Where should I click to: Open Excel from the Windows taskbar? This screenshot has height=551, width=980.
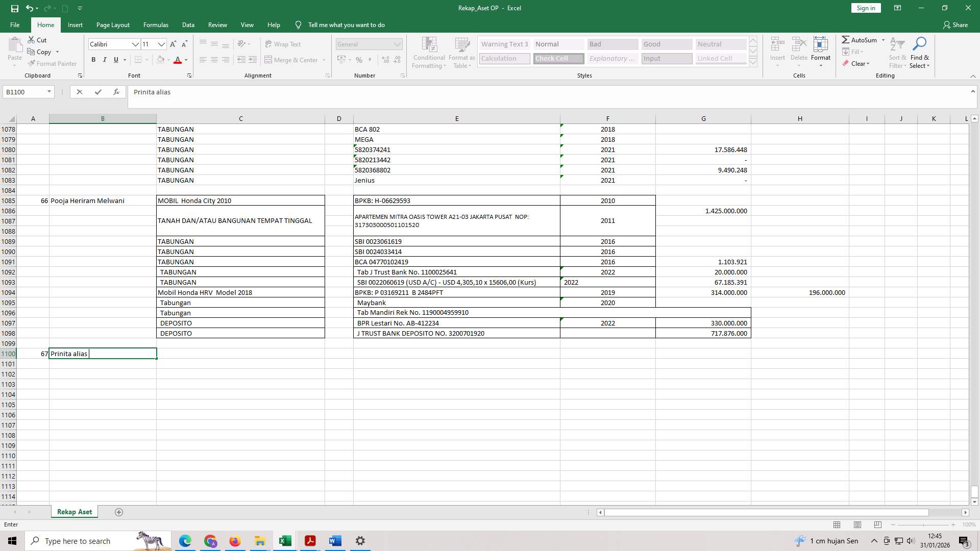tap(284, 540)
